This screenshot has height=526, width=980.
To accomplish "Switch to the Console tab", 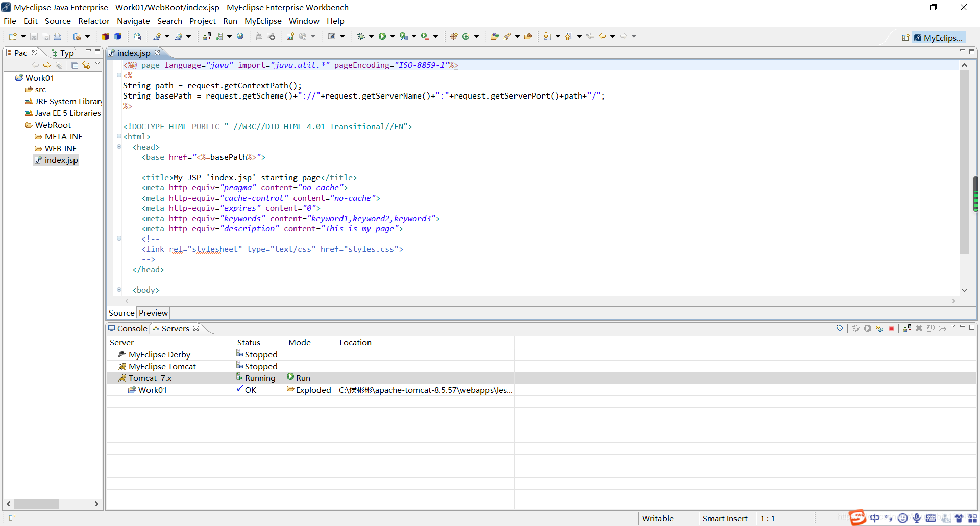I will click(x=128, y=328).
